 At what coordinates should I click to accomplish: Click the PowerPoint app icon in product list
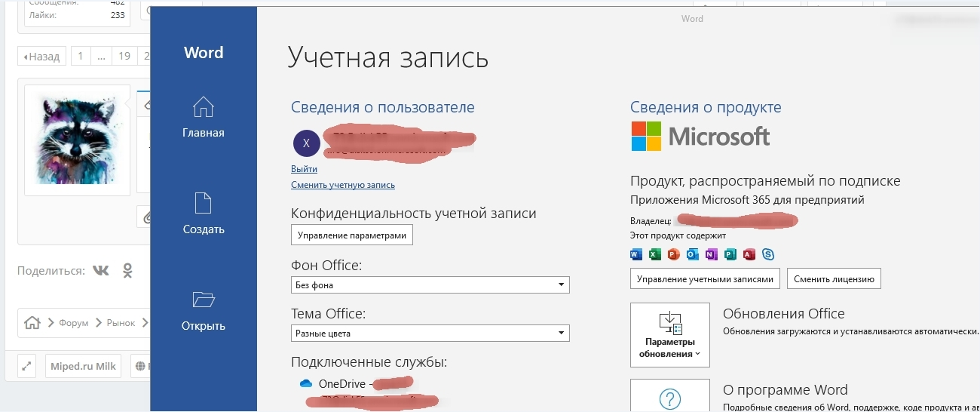673,254
